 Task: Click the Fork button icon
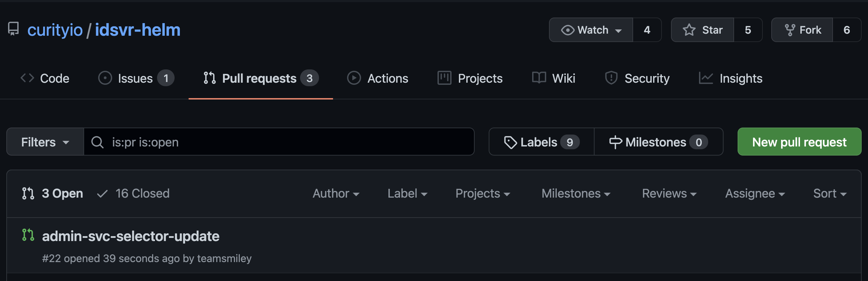(x=790, y=30)
